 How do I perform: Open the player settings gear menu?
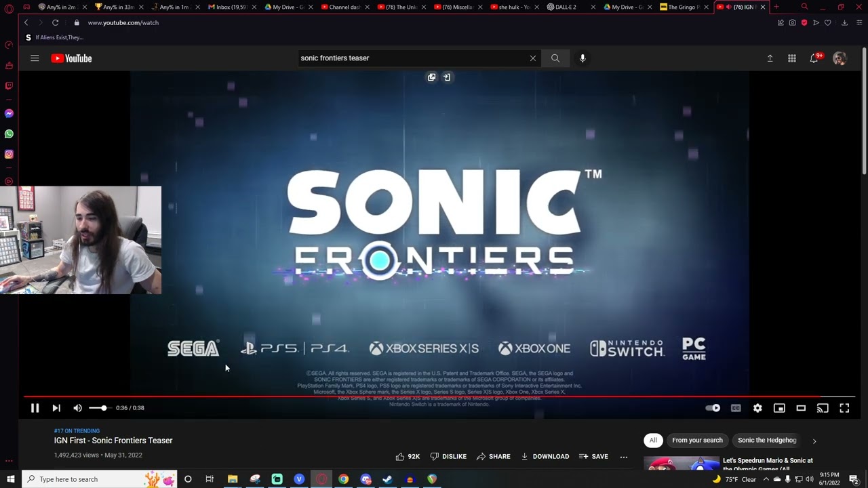[x=757, y=408]
